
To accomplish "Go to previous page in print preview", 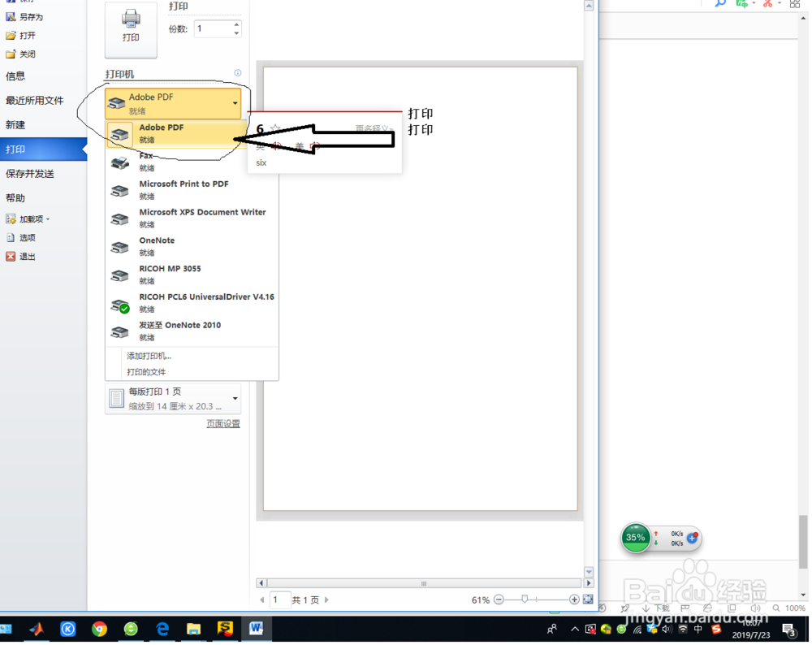I will (x=262, y=600).
